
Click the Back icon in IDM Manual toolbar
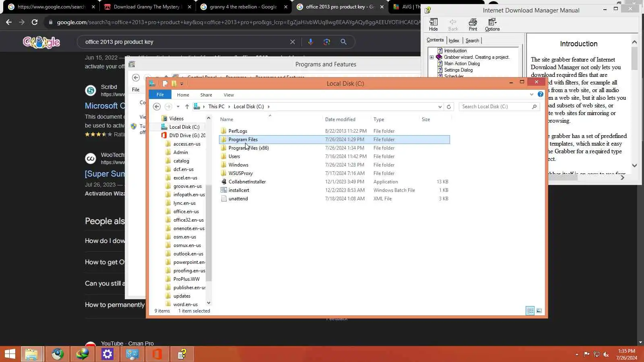[453, 25]
